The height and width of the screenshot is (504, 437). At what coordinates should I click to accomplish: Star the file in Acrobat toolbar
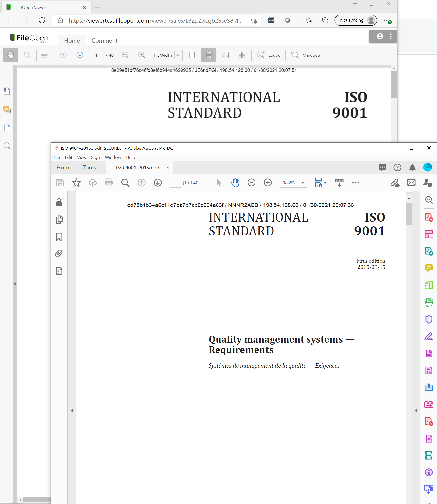coord(76,183)
